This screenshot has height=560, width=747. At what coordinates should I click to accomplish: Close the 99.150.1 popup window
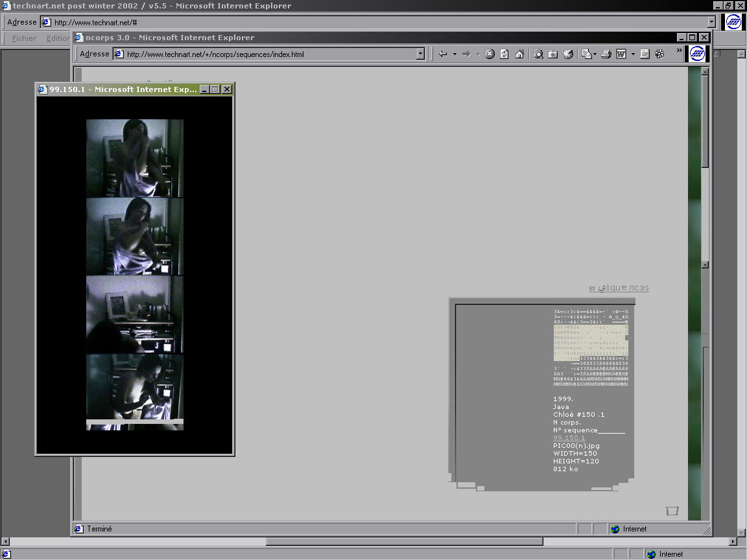[x=227, y=89]
